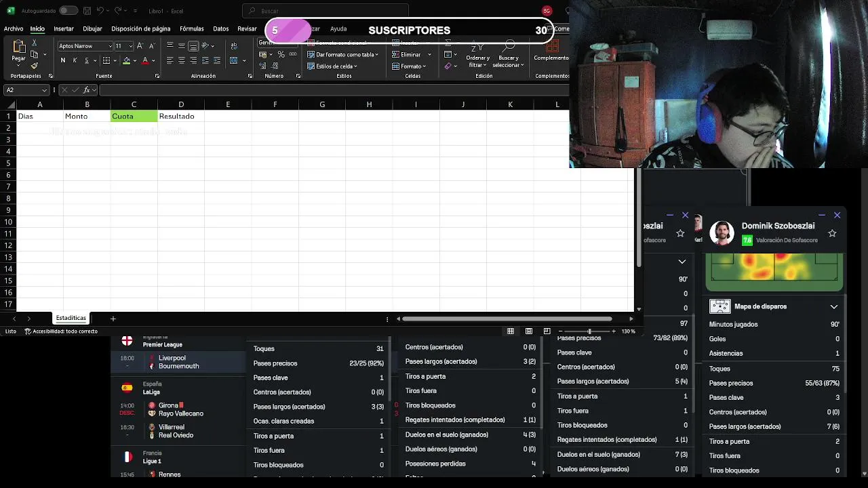
Task: Toggle italic K formatting
Action: 75,60
